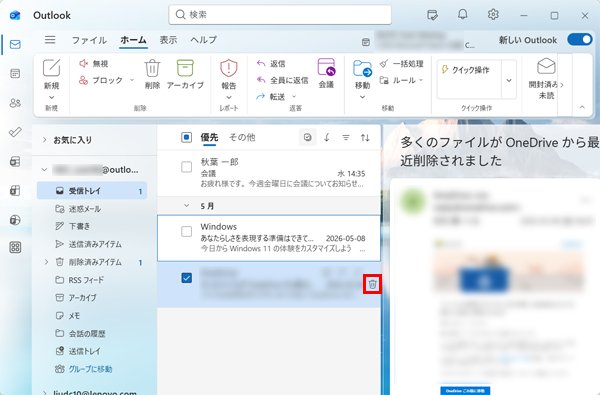Screen dimensions: 600x395
Task: Open the settings gear
Action: point(493,15)
